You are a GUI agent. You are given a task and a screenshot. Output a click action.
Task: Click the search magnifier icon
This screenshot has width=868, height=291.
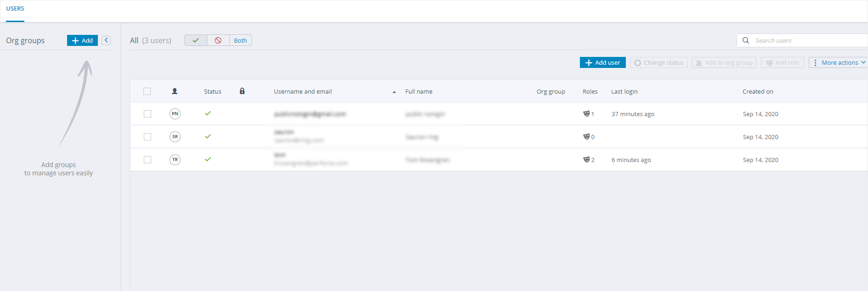pos(746,40)
